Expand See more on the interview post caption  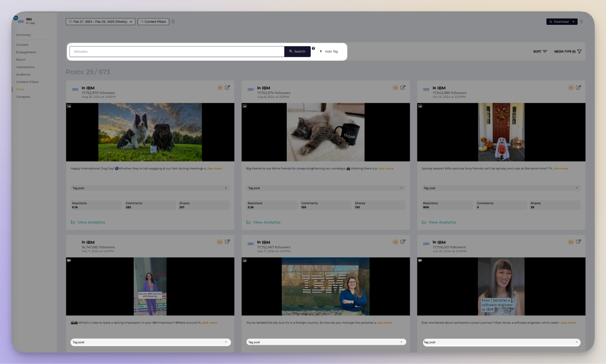coord(210,323)
